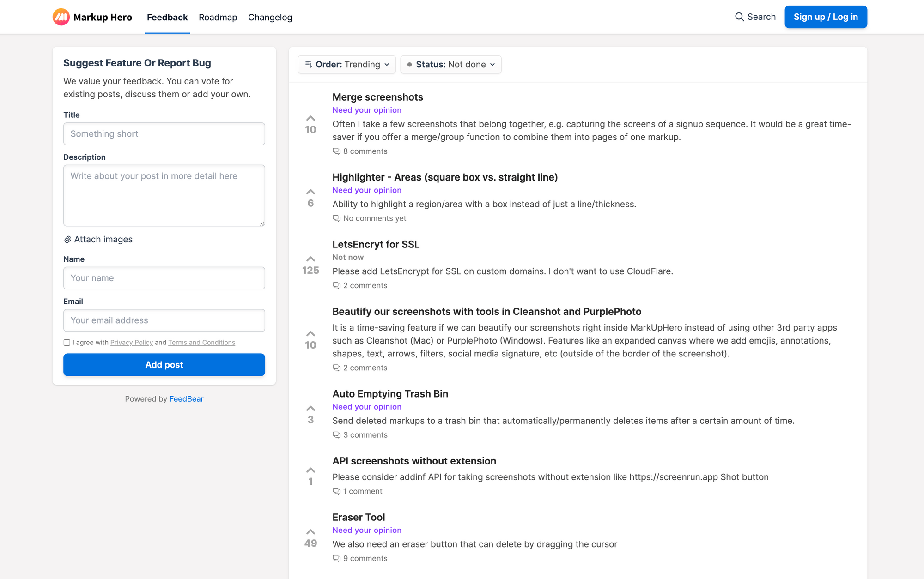Click the Attach images paperclip icon
Screen dimensions: 924x579
point(67,239)
